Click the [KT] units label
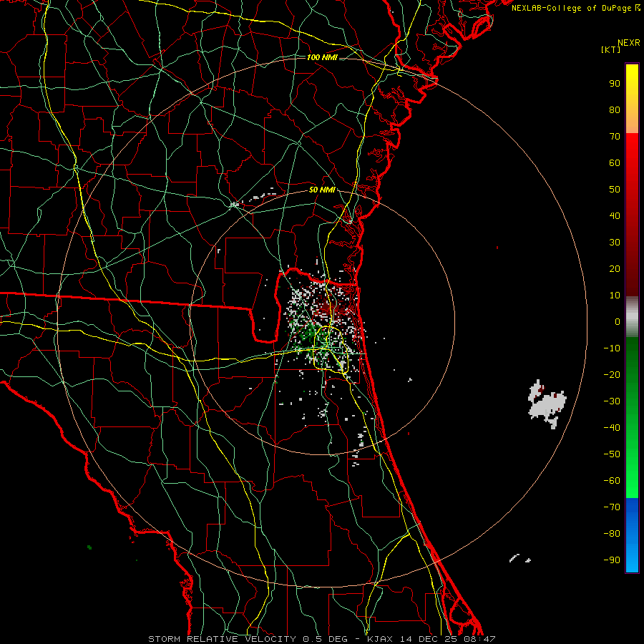The width and height of the screenshot is (644, 644). click(x=611, y=49)
